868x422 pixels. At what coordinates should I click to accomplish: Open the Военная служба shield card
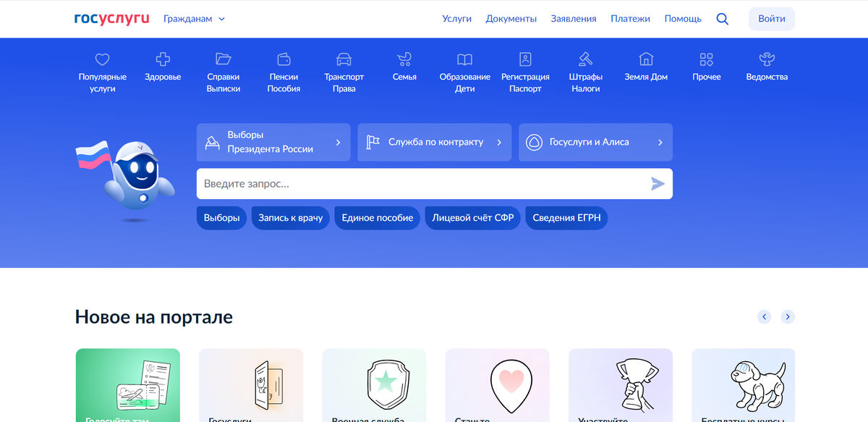point(374,385)
